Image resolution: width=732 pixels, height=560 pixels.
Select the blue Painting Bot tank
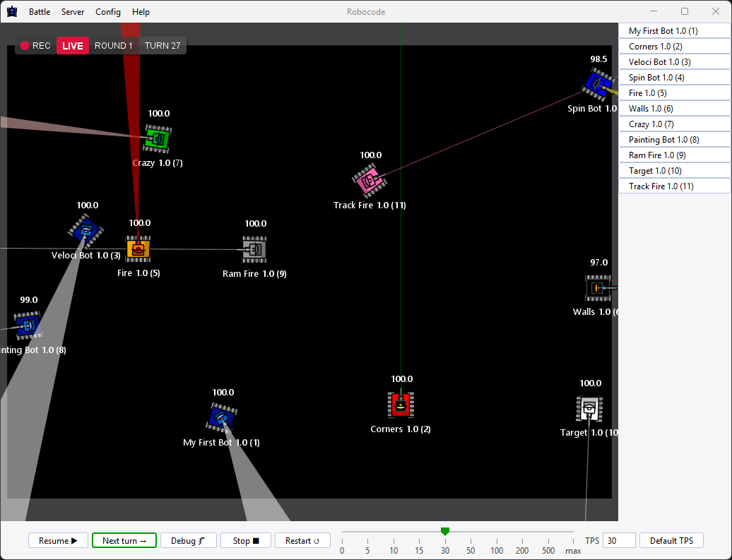[x=28, y=326]
